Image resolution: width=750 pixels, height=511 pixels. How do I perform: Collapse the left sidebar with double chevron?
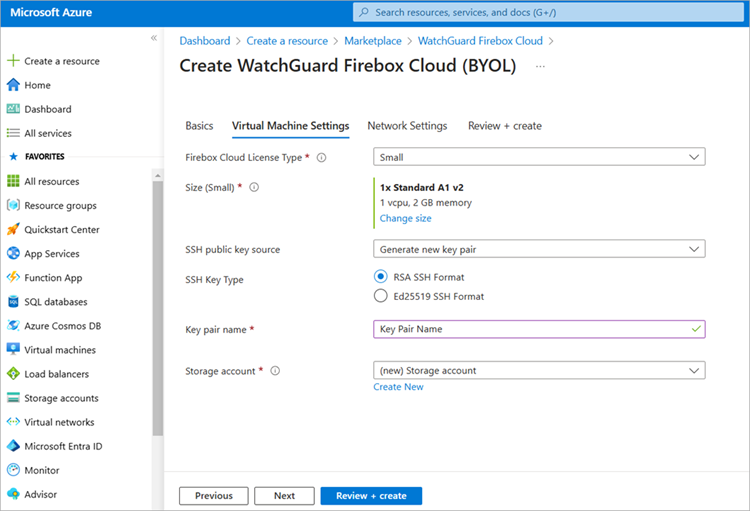(x=154, y=38)
